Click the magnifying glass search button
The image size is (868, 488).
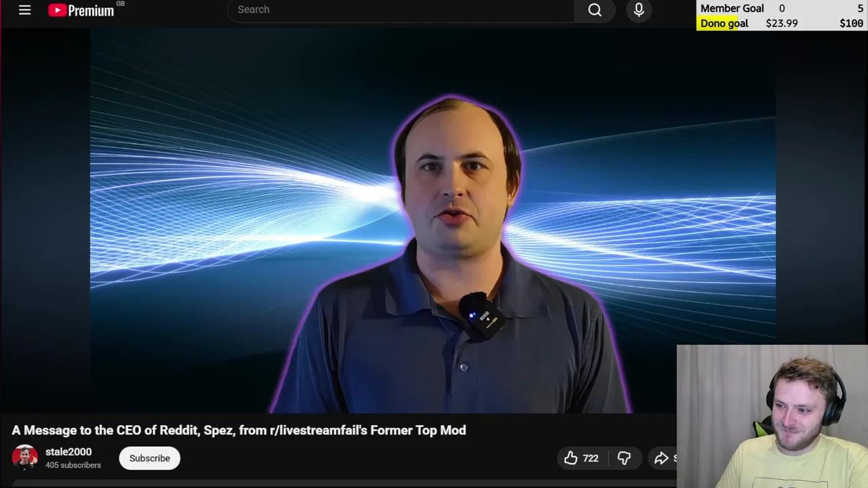point(595,9)
